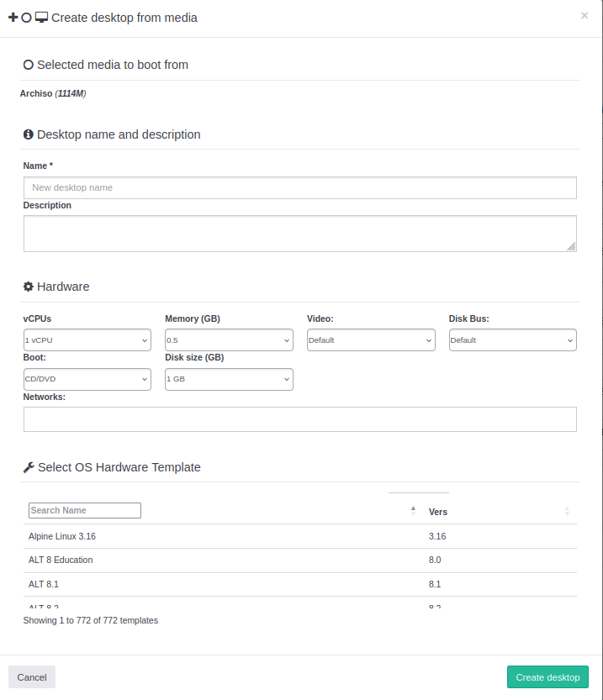Viewport: 603px width, 700px height.
Task: Click the gear icon next to Hardware
Action: [x=28, y=287]
